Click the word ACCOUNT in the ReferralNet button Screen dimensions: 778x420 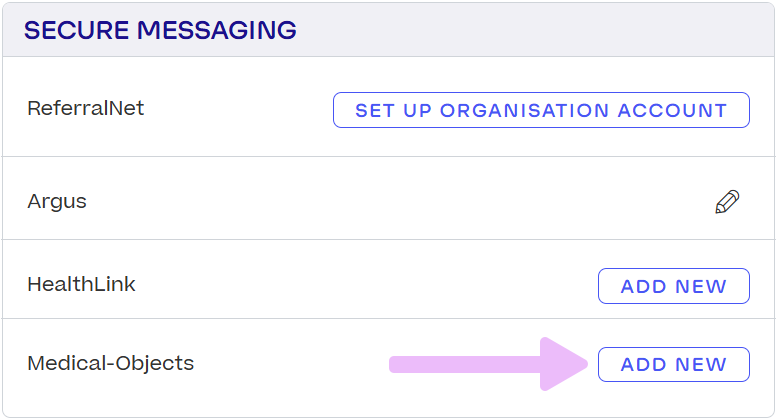tap(672, 110)
